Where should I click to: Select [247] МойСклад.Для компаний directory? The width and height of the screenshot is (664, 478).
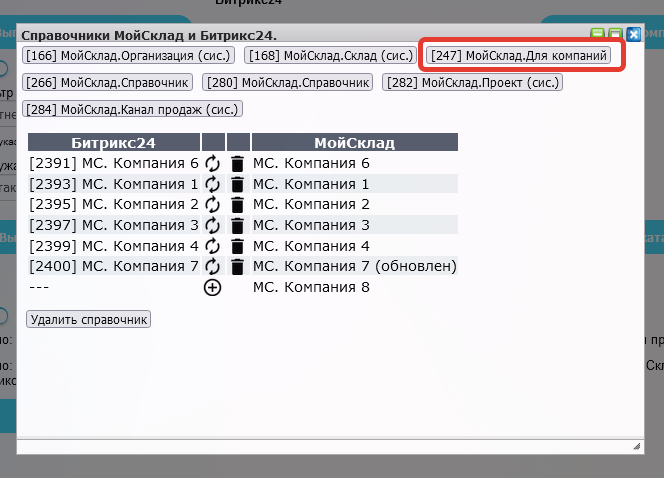(518, 55)
